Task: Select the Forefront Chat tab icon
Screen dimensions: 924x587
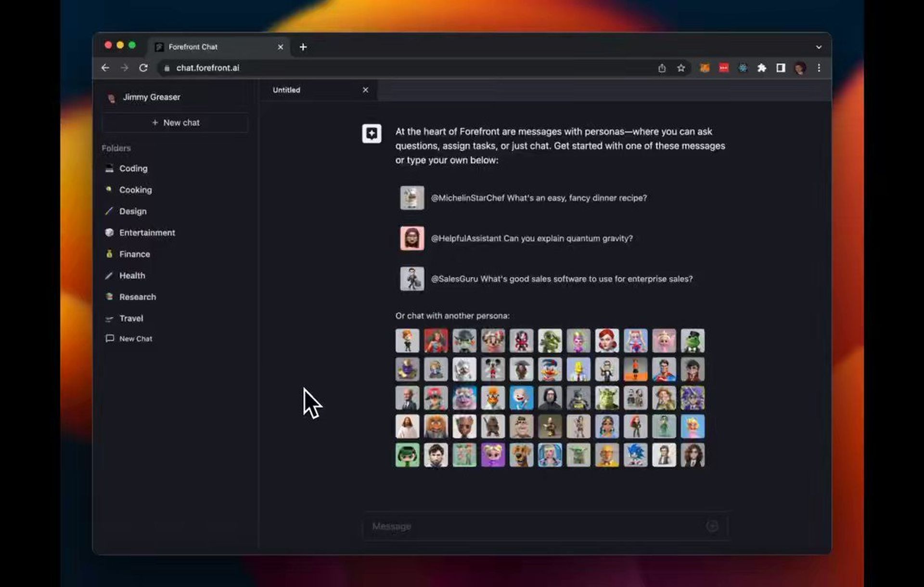Action: click(160, 47)
